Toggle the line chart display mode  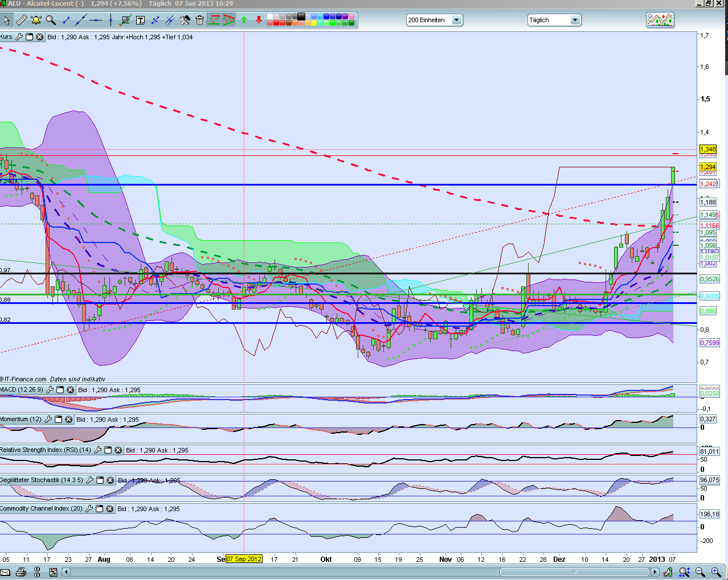(x=214, y=20)
